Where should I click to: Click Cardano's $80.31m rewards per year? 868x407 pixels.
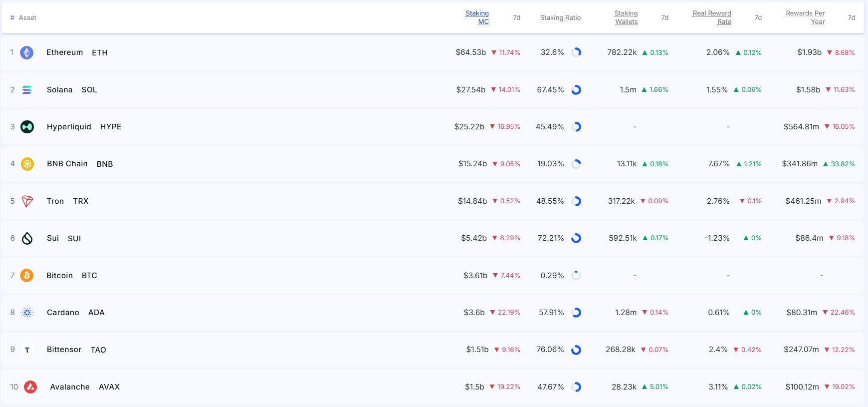click(802, 313)
